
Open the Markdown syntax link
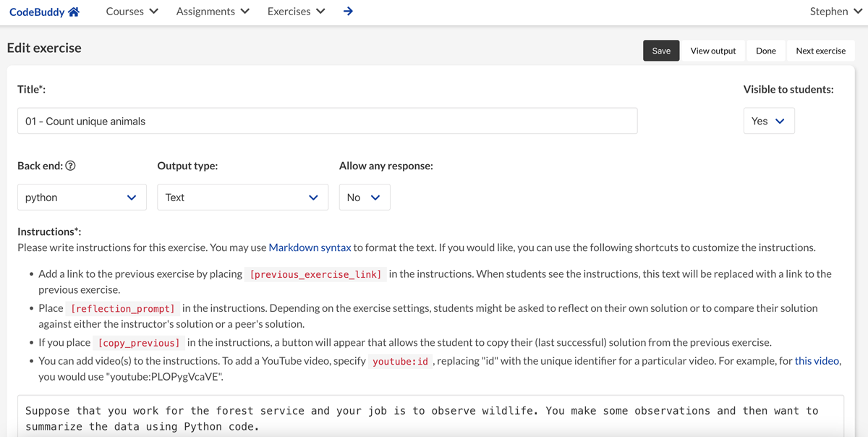click(x=310, y=247)
